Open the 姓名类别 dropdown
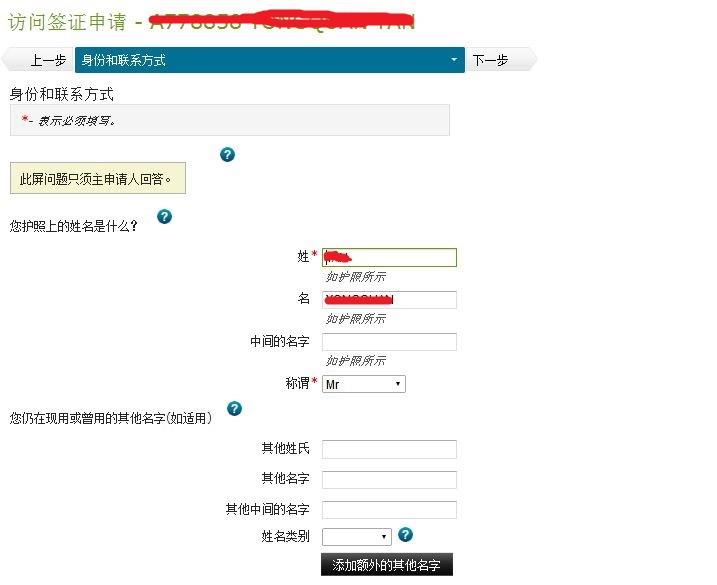Image resolution: width=717 pixels, height=585 pixels. [356, 537]
